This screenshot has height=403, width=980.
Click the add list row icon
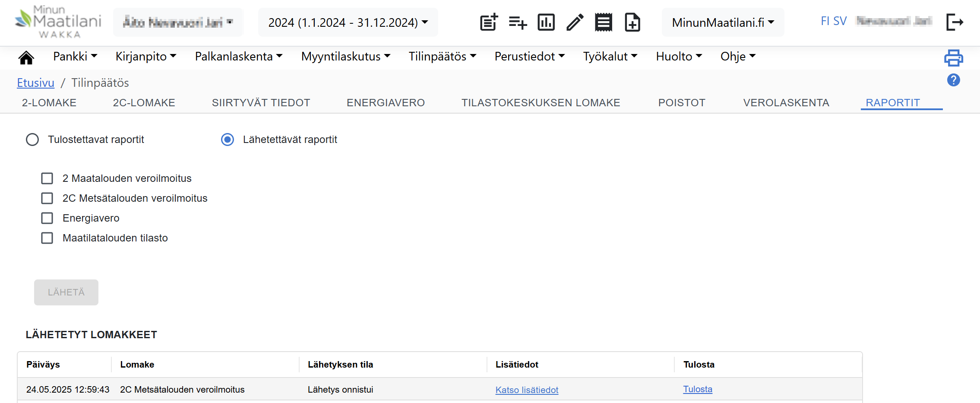pos(518,22)
